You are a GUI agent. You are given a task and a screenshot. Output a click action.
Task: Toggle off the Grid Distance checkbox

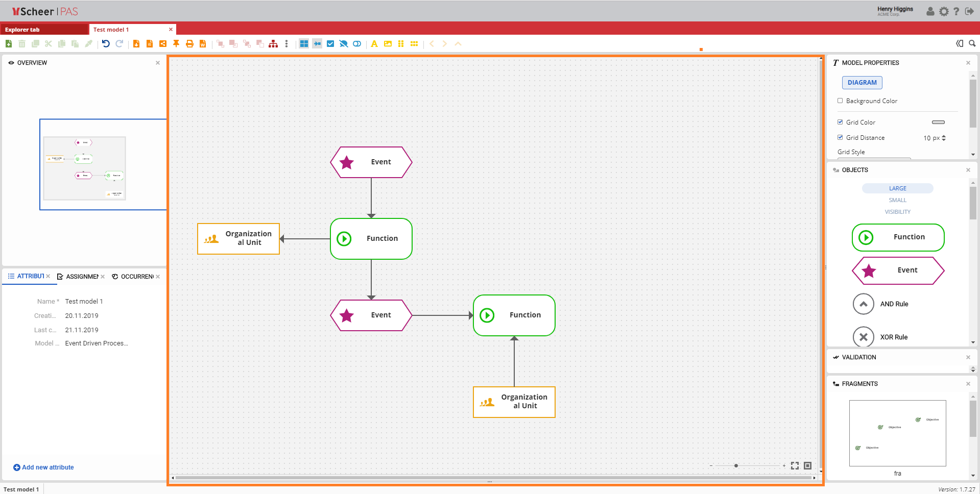pyautogui.click(x=840, y=137)
